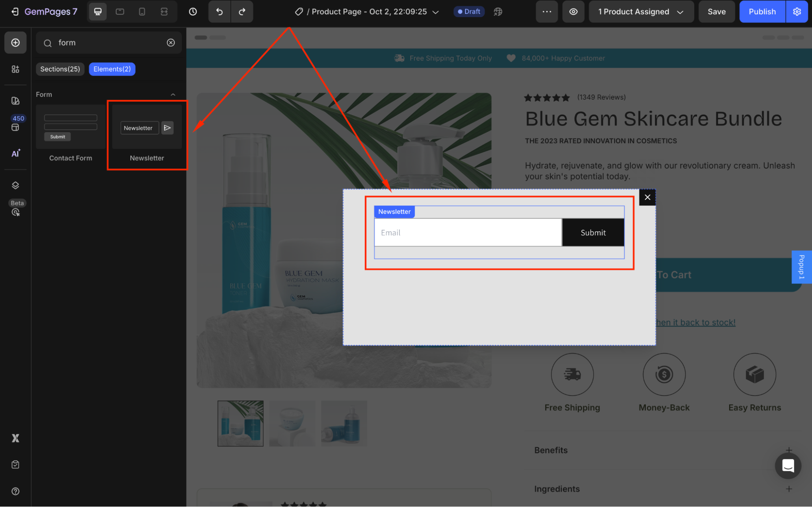Select the desktop view toggle
812x507 pixels.
tap(98, 12)
